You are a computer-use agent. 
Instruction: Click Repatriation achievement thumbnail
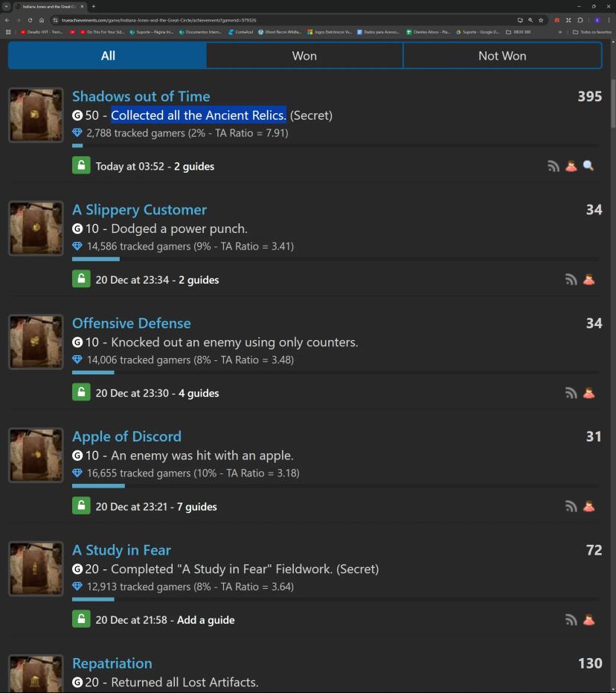click(x=36, y=674)
